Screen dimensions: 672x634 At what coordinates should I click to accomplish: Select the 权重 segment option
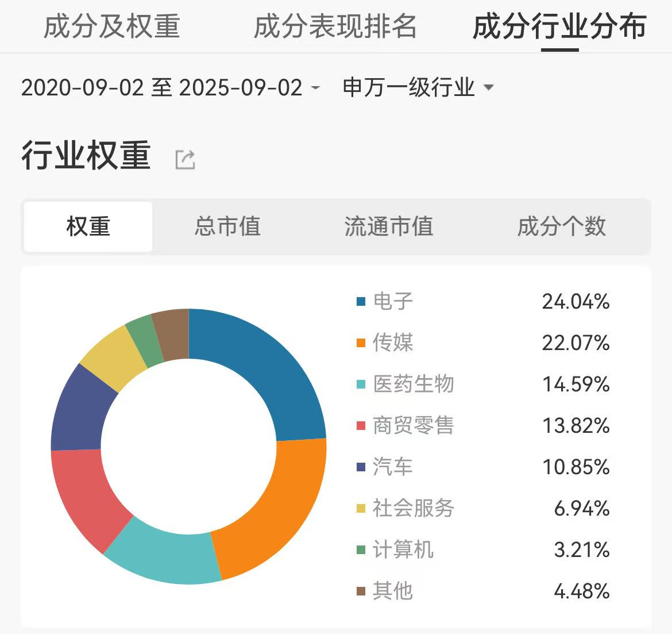(x=88, y=226)
